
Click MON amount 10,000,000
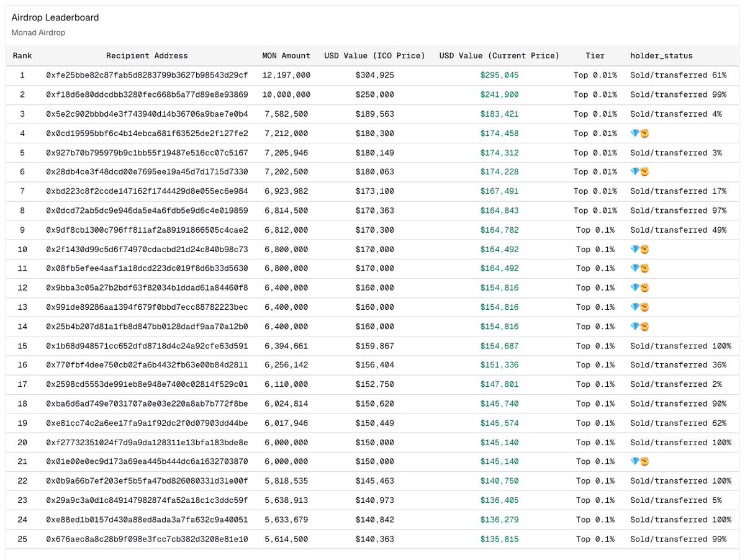[286, 95]
